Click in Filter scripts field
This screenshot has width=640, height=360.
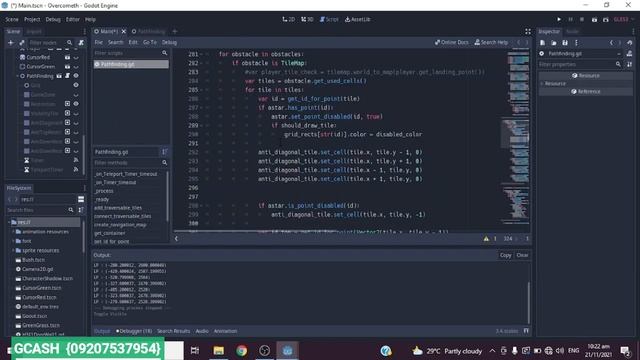pyautogui.click(x=131, y=53)
